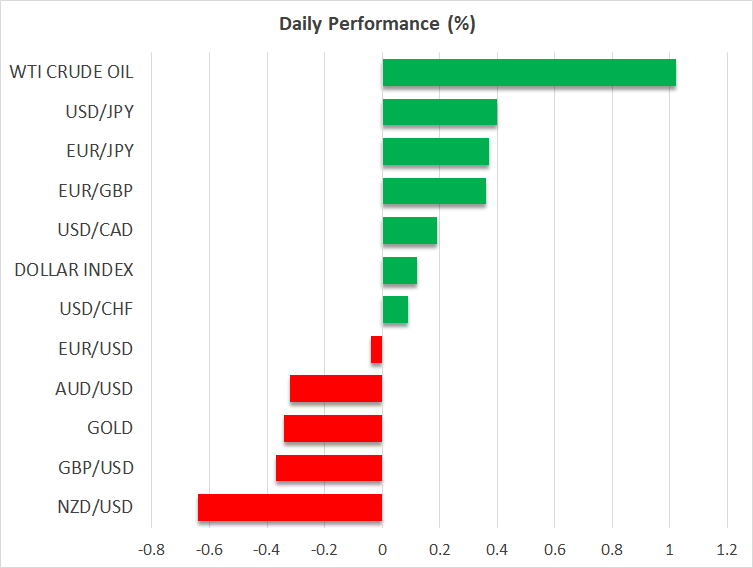Viewport: 753px width, 568px height.
Task: Click the 0 x-axis tick label
Action: pyautogui.click(x=382, y=549)
